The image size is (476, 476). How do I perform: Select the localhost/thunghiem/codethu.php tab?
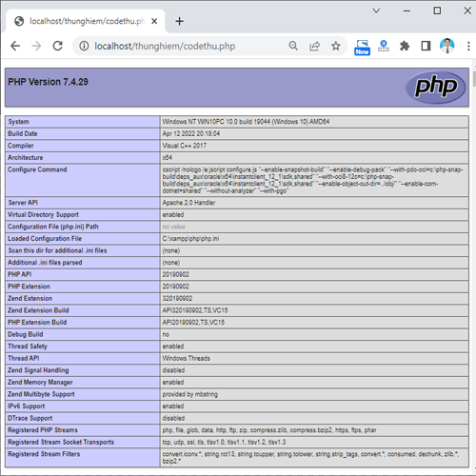86,21
